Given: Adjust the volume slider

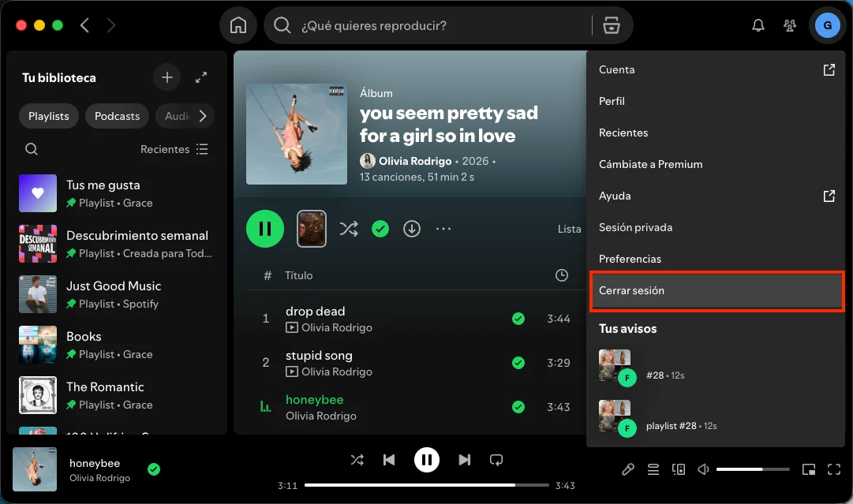Looking at the screenshot, I should tap(753, 469).
